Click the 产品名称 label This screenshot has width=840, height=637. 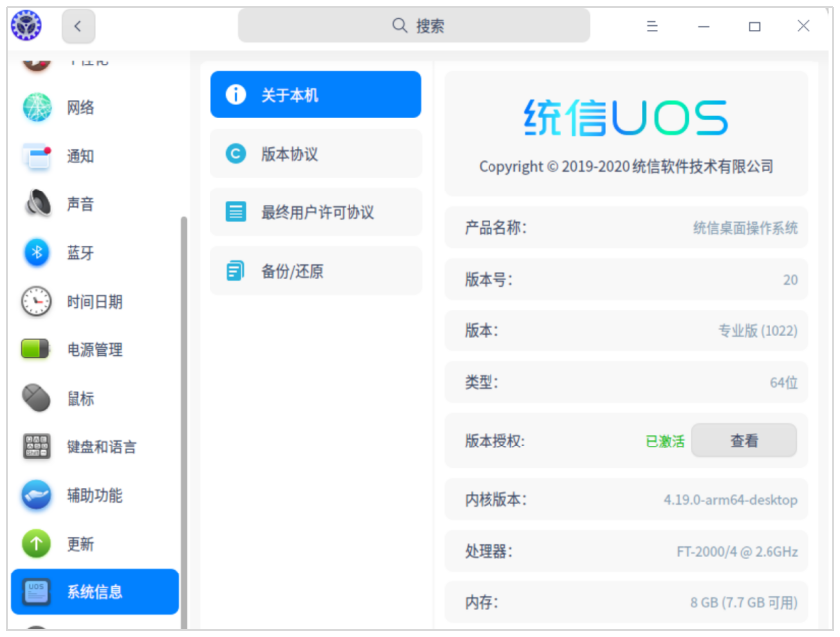point(495,228)
